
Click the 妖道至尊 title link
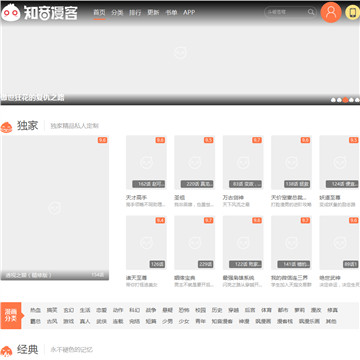click(330, 198)
